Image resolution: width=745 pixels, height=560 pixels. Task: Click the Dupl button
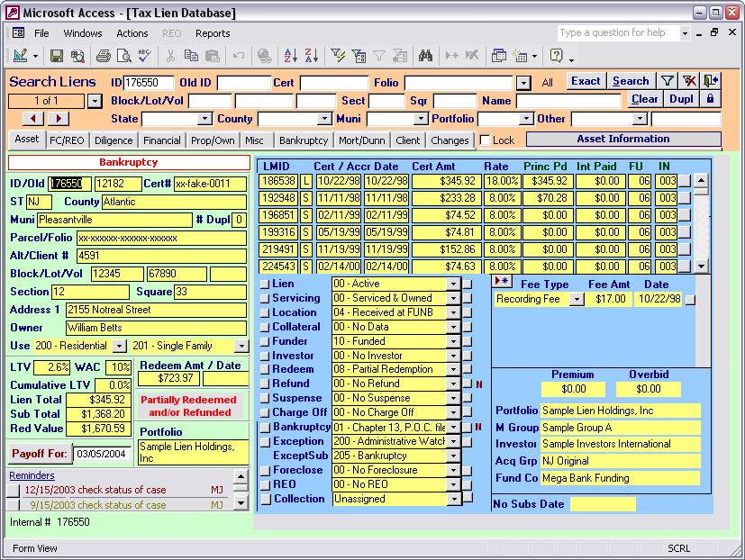(681, 99)
